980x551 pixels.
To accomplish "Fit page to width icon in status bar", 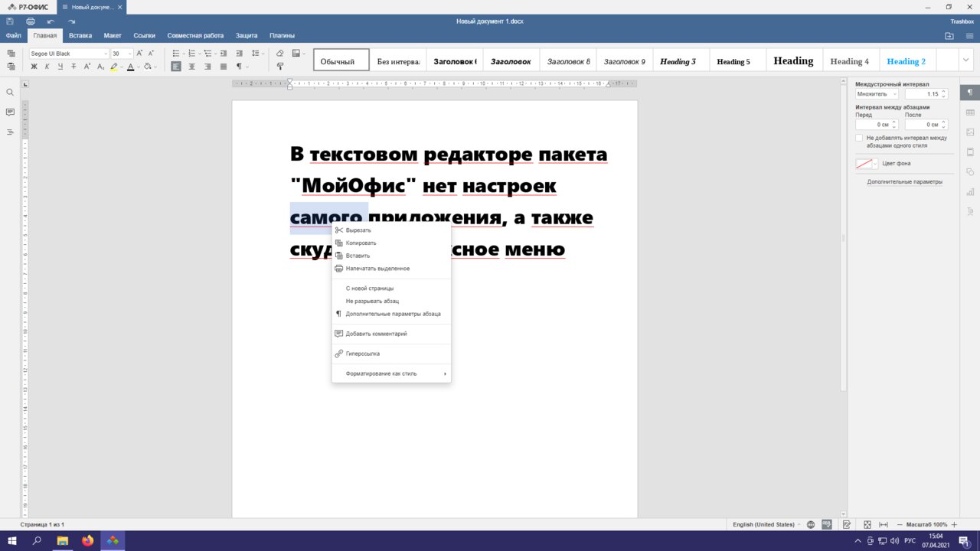I will [x=884, y=525].
